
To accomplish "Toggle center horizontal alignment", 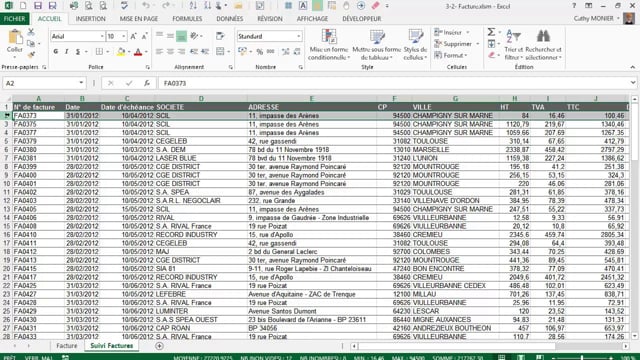I will [170, 52].
